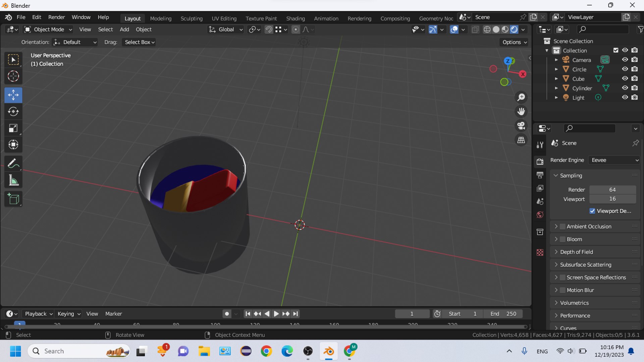644x362 pixels.
Task: Open the Select Box drag dropdown
Action: click(x=139, y=42)
